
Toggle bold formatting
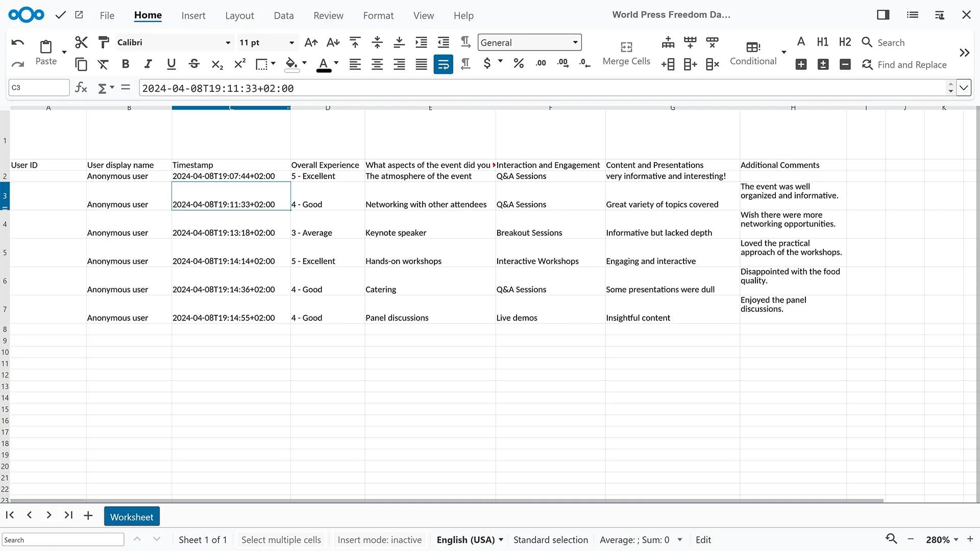126,64
